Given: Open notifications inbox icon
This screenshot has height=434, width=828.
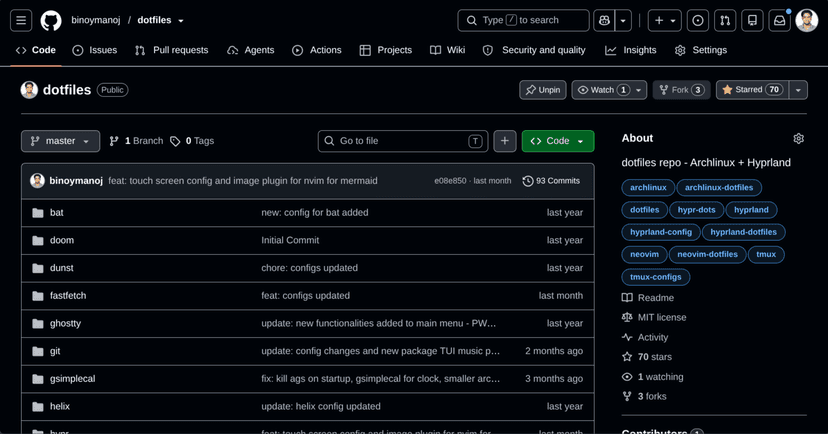Looking at the screenshot, I should coord(779,21).
